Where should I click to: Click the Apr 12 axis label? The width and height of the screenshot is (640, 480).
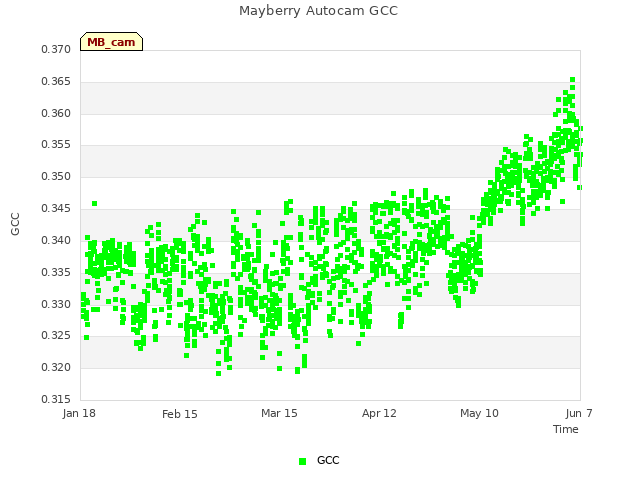tap(379, 413)
